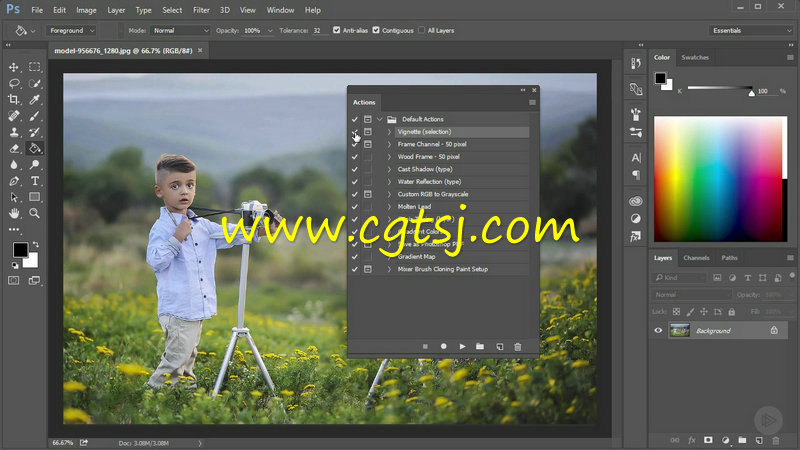Select the Move tool
800x450 pixels.
[14, 67]
